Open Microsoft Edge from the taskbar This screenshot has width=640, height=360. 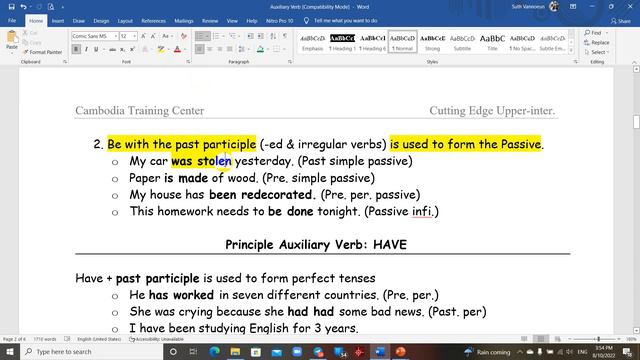pos(214,351)
